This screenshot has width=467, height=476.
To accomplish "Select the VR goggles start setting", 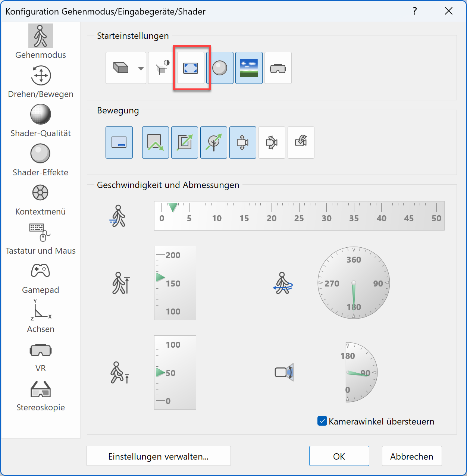I will (278, 68).
